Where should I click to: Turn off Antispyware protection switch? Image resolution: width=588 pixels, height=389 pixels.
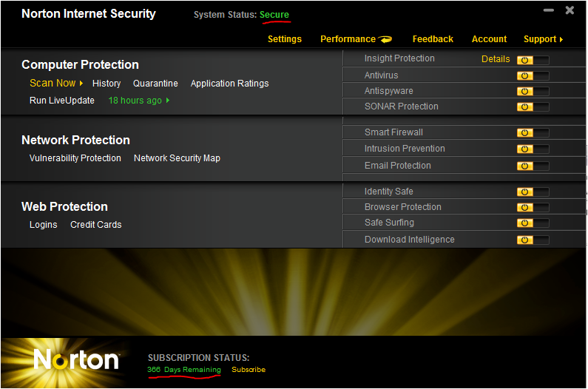tap(533, 91)
